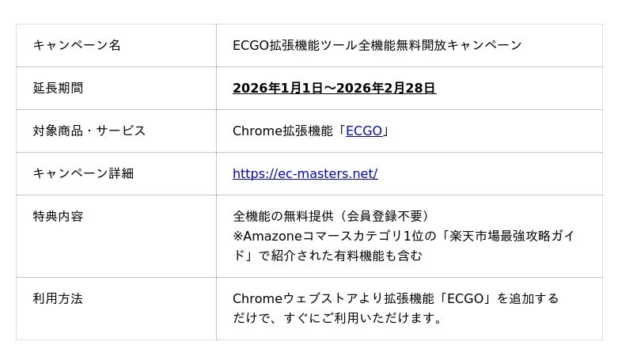This screenshot has width=633, height=364.
Task: Click the end date 2026年2月28日
Action: tap(386, 89)
